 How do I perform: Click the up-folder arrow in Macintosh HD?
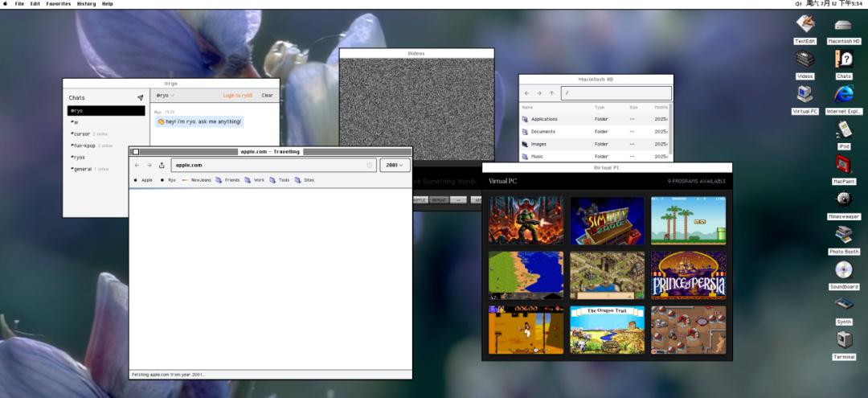pyautogui.click(x=551, y=93)
